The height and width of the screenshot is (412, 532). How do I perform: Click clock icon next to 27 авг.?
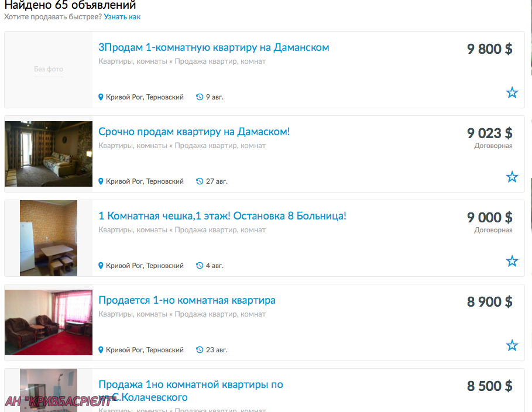coord(200,181)
